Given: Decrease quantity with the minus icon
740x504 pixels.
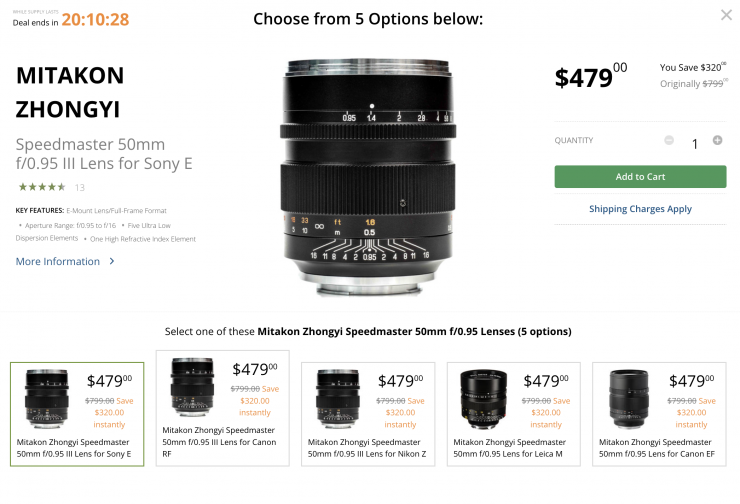Looking at the screenshot, I should pyautogui.click(x=669, y=141).
